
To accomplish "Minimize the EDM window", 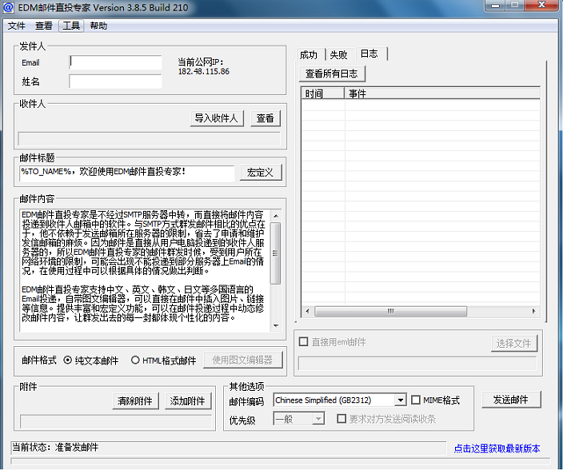I will pos(496,5).
